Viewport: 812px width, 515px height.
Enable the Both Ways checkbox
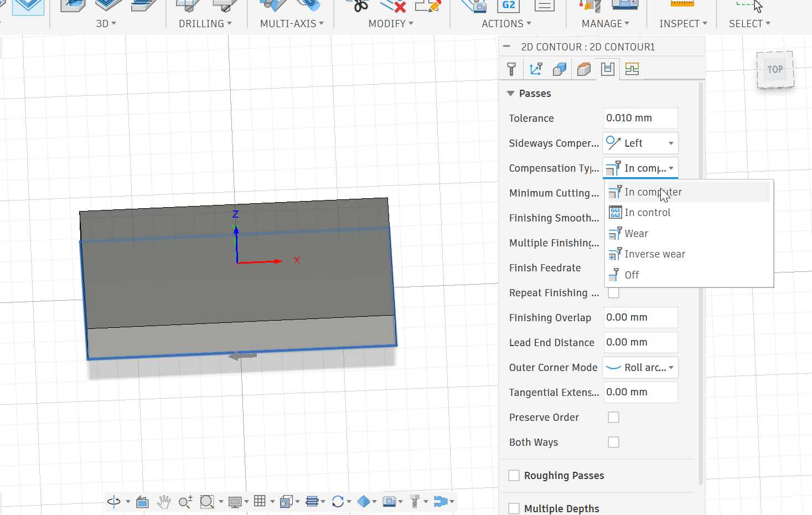[613, 442]
